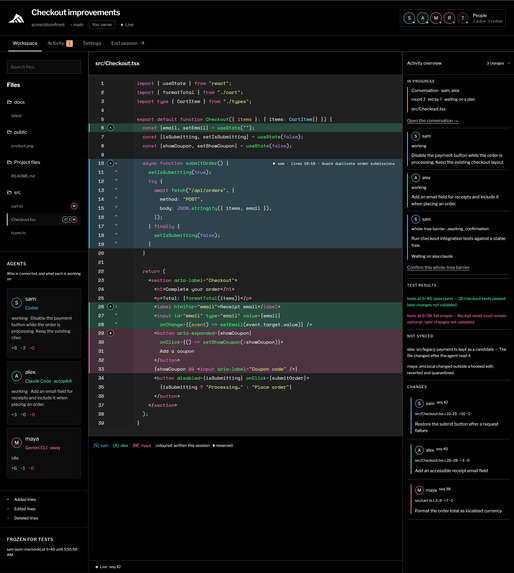This screenshot has width=514, height=573.
Task: Collapse the public folder
Action: pyautogui.click(x=17, y=132)
